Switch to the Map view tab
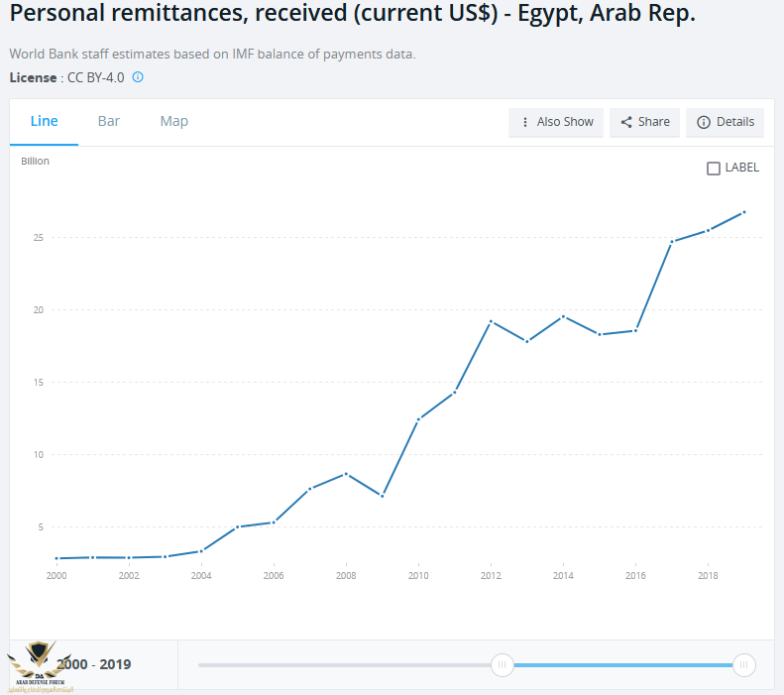The width and height of the screenshot is (784, 695). pyautogui.click(x=173, y=121)
